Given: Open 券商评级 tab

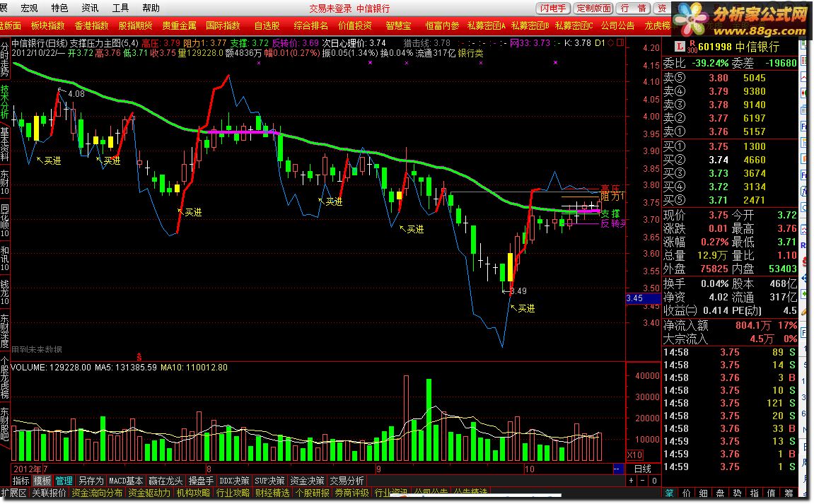Looking at the screenshot, I should pyautogui.click(x=352, y=493).
